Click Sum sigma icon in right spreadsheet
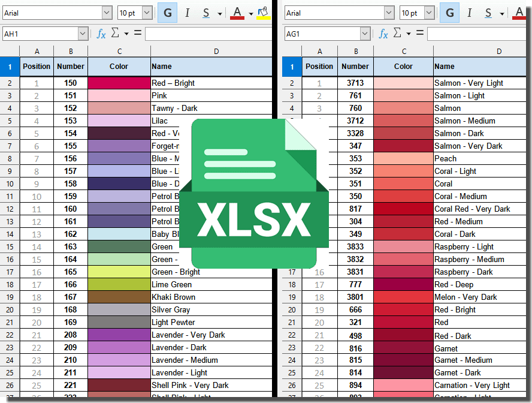 click(398, 34)
